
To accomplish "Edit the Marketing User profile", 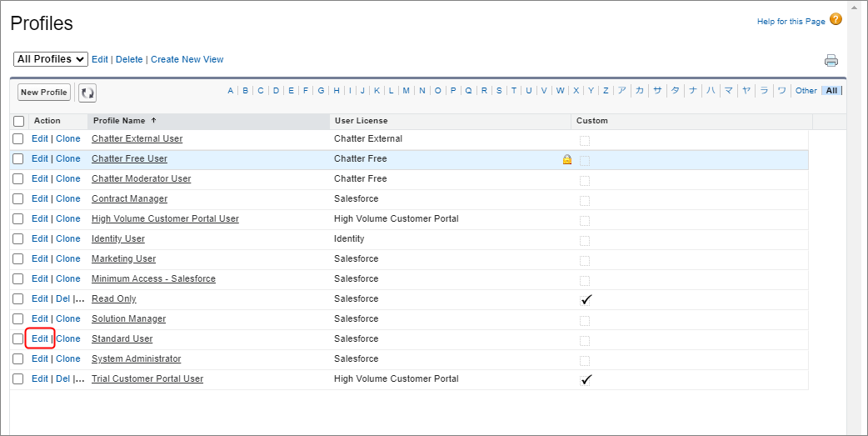I will 40,258.
